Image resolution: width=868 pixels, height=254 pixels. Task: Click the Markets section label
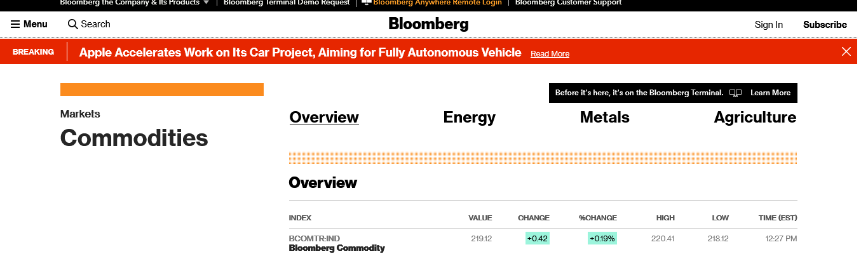pyautogui.click(x=80, y=114)
